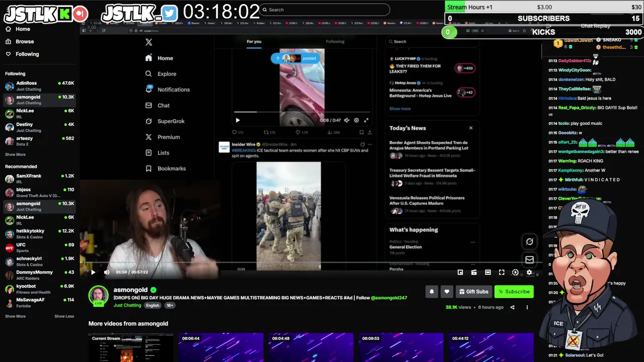Expand tweet video to fullscreen
The width and height of the screenshot is (644, 362).
366,120
